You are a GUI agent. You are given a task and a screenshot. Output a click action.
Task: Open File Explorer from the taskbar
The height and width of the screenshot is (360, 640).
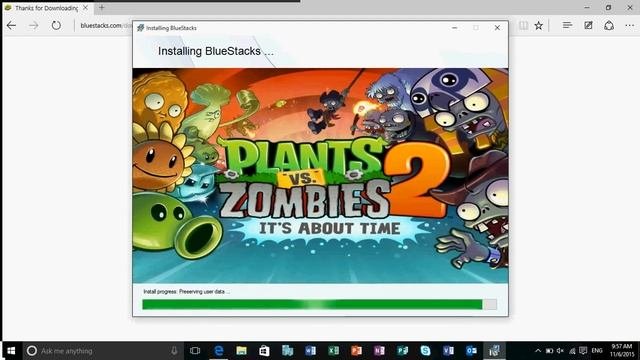(242, 351)
